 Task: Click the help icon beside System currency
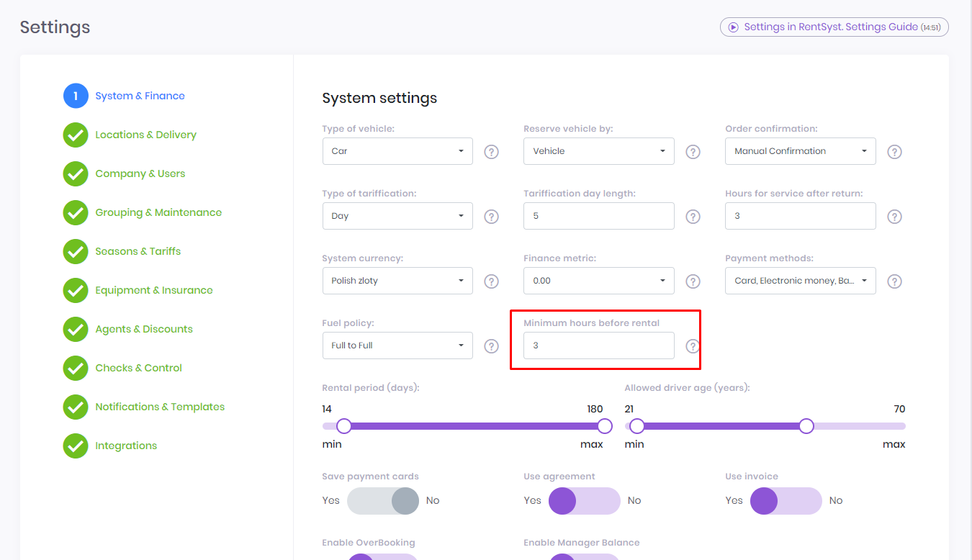point(491,281)
